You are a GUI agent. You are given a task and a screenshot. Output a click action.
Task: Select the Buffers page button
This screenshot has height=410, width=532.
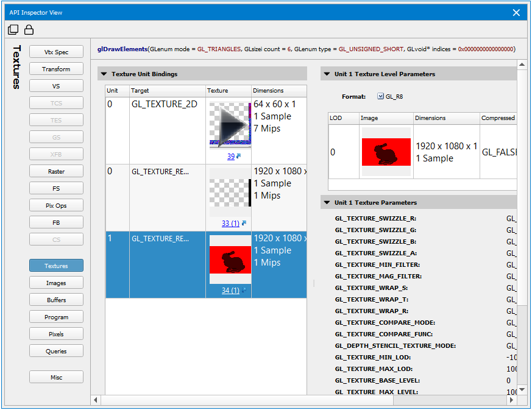point(56,300)
